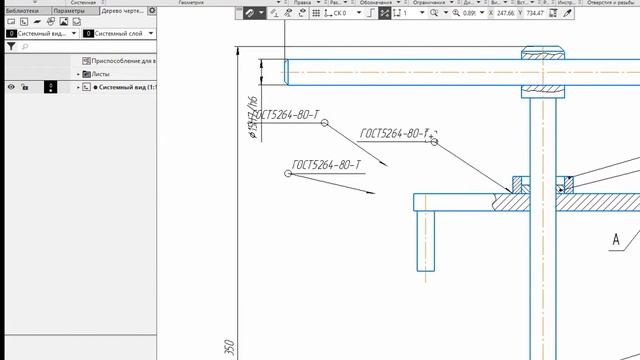Click the overlapping pages tree toolbar icon
Image resolution: width=640 pixels, height=360 pixels.
click(x=51, y=22)
